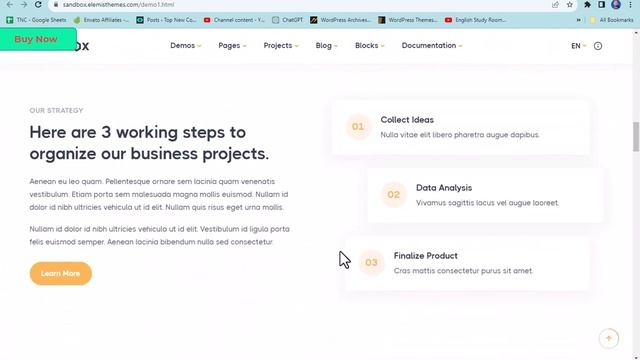
Task: Click the orange Learn More button
Action: pyautogui.click(x=61, y=273)
